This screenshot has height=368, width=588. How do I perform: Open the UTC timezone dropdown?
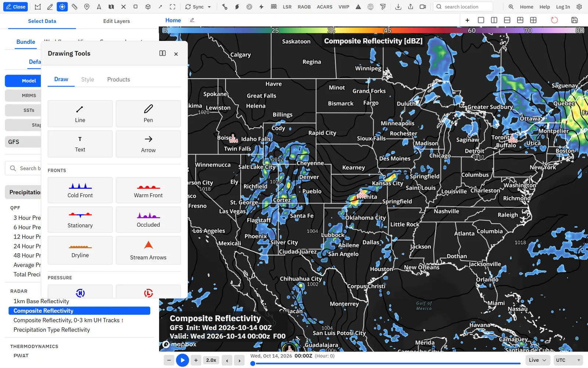[x=568, y=360]
